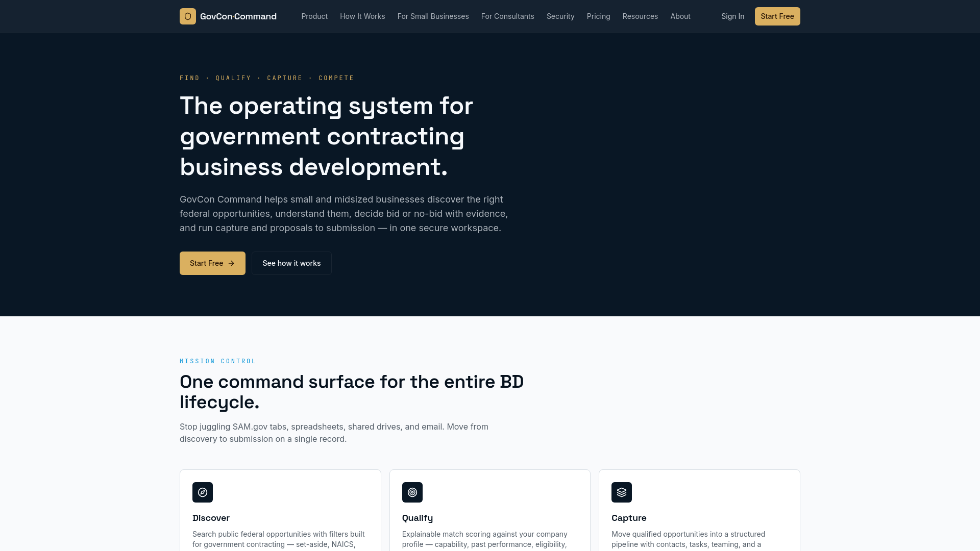Visit the About page
Screen dimensions: 980x551
pos(680,16)
